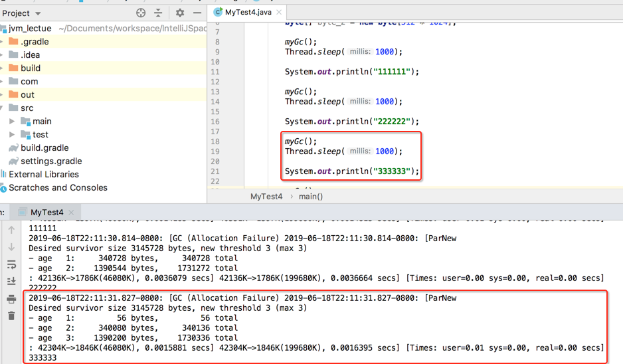This screenshot has width=623, height=364.
Task: Click console output line "111111"
Action: point(43,228)
